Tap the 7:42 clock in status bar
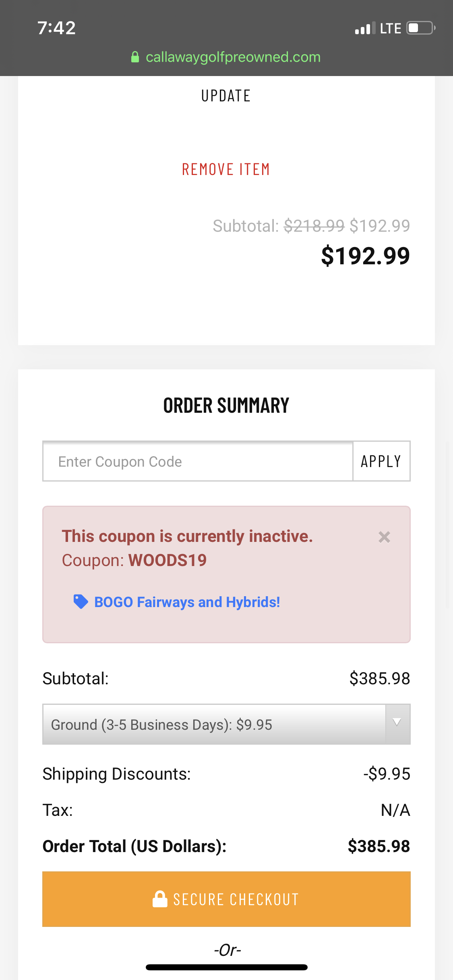This screenshot has width=453, height=980. click(56, 28)
